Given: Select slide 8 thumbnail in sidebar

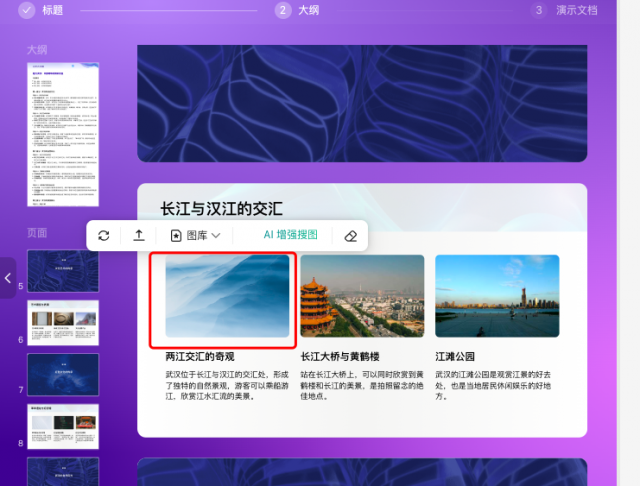Looking at the screenshot, I should pos(63,426).
